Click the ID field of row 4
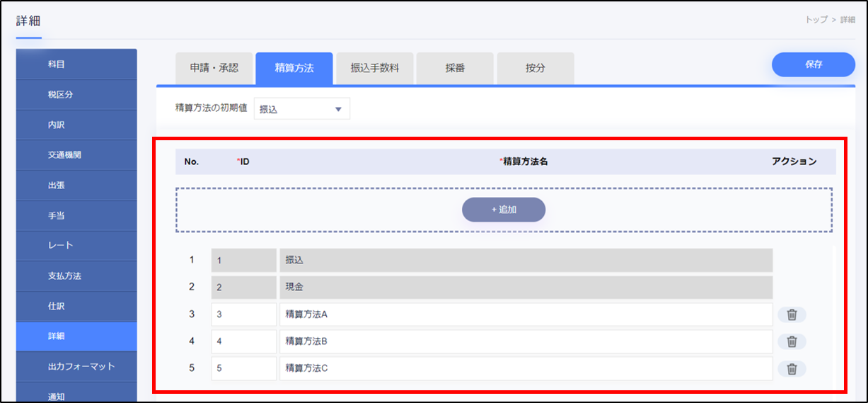The image size is (868, 403). (x=243, y=341)
